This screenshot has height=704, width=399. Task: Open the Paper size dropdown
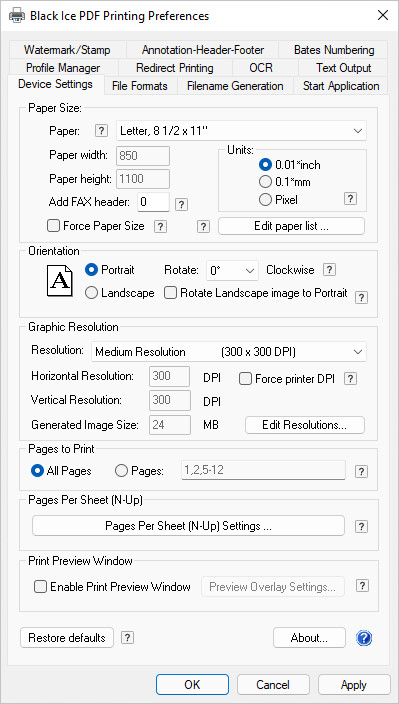click(x=241, y=131)
